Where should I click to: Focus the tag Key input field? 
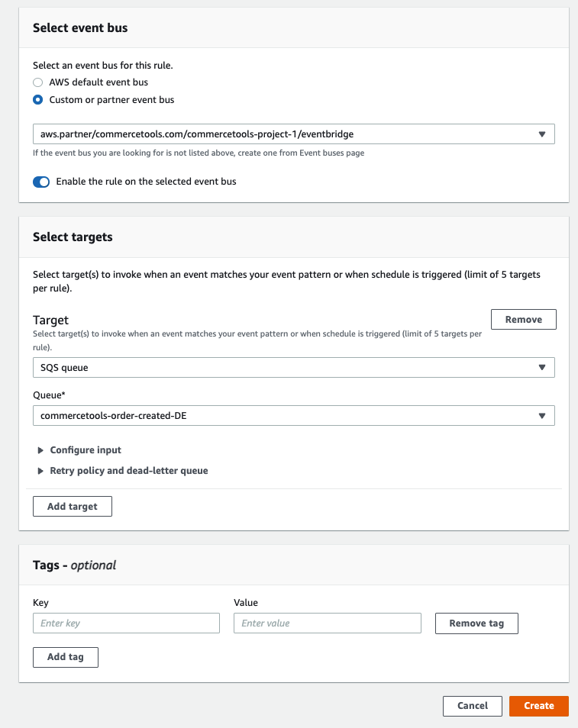[x=126, y=623]
